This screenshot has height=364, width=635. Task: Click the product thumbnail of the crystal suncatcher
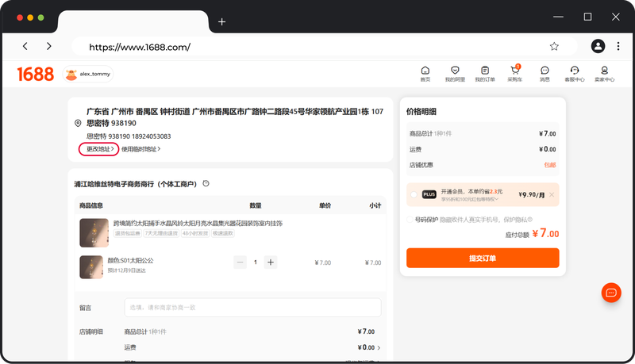[x=94, y=232]
